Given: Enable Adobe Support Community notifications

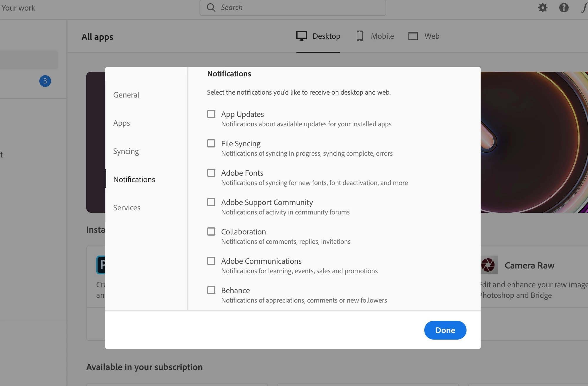Looking at the screenshot, I should [x=211, y=202].
